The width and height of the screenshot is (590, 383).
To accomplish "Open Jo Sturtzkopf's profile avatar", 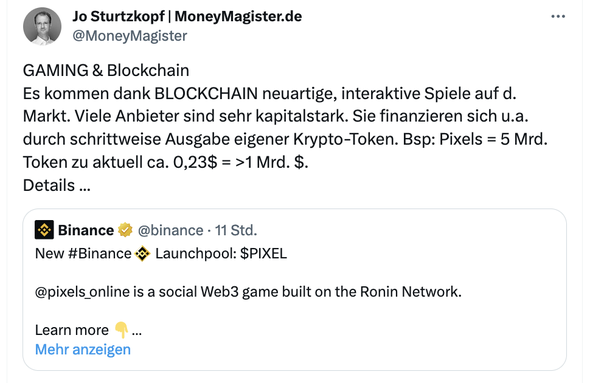I will (x=42, y=26).
